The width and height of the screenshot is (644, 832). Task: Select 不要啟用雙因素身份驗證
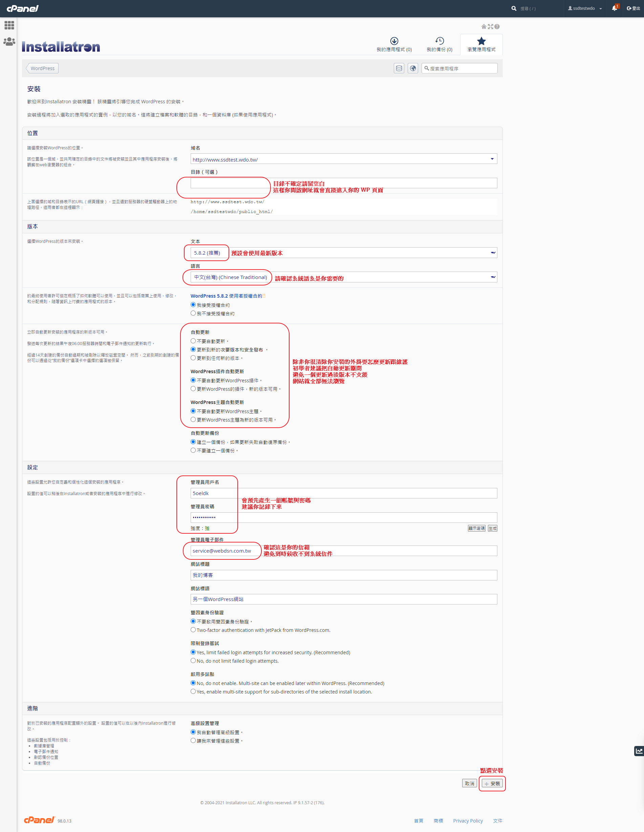click(193, 621)
